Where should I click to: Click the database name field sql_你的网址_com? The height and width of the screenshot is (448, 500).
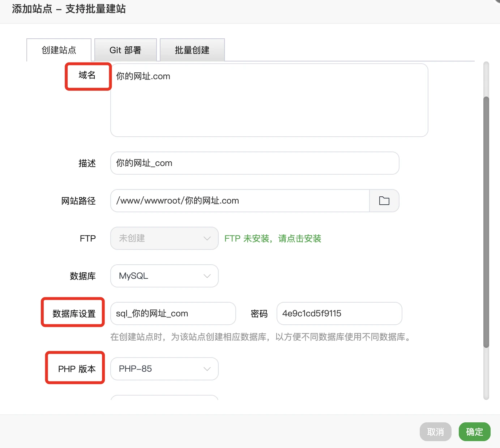coord(173,313)
